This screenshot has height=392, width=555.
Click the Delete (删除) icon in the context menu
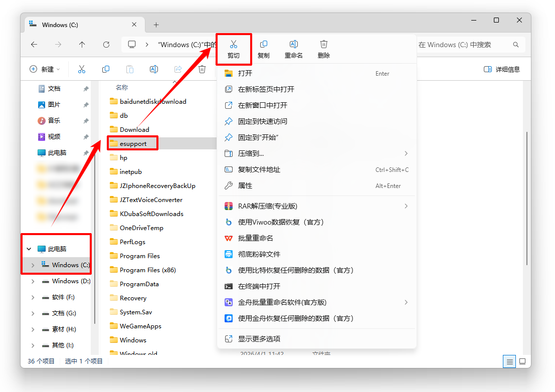[x=323, y=50]
